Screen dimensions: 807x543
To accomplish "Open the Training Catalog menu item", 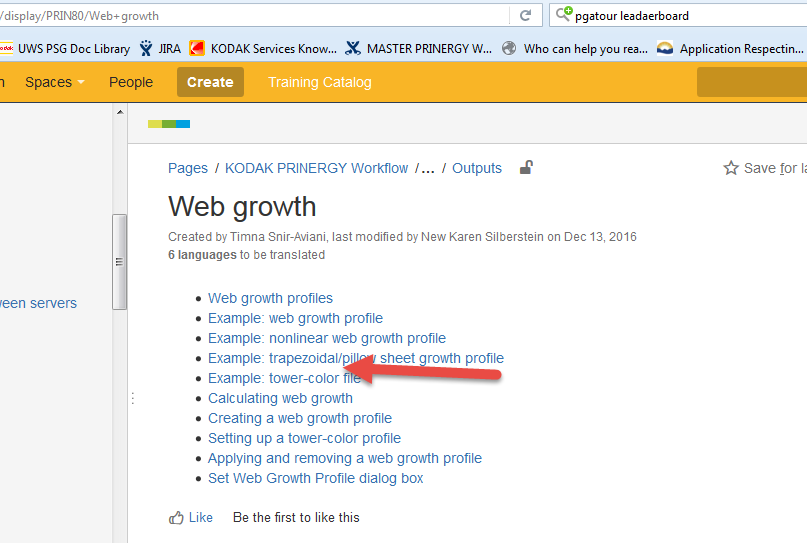I will pyautogui.click(x=320, y=82).
